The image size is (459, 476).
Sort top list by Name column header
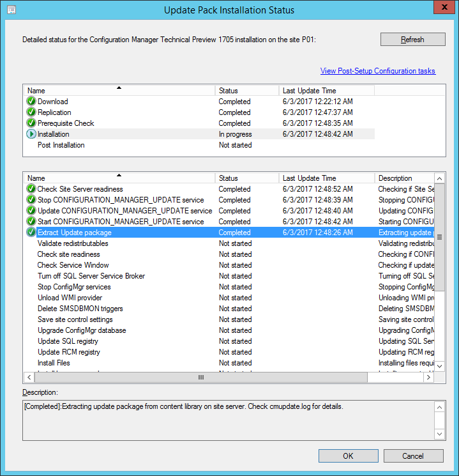119,91
